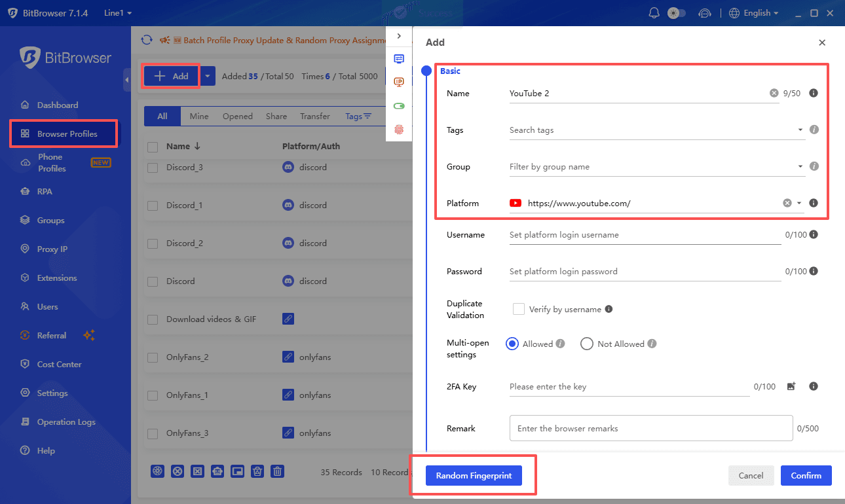Click the robot icon in bottom toolbar

pyautogui.click(x=217, y=471)
